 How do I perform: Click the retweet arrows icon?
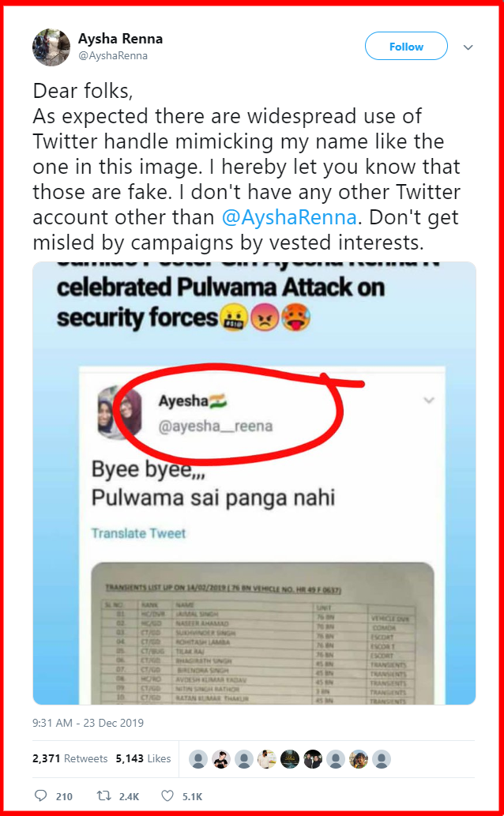coord(103,795)
